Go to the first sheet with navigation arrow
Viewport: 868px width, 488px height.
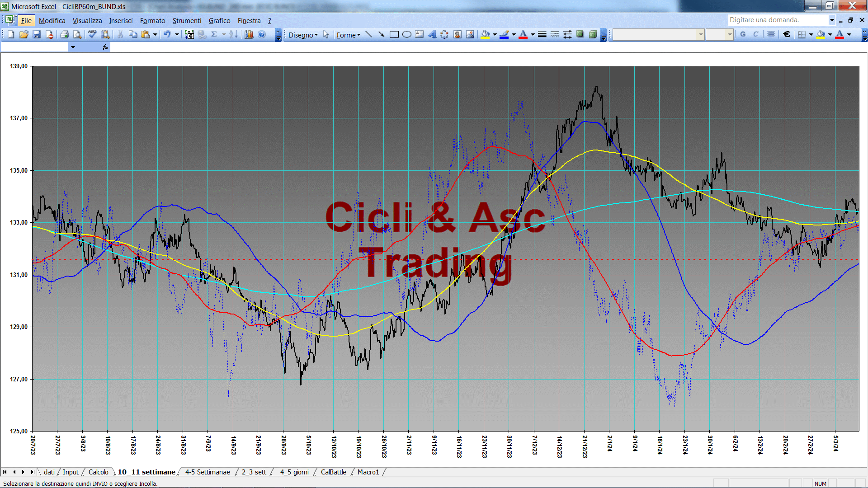(x=5, y=472)
